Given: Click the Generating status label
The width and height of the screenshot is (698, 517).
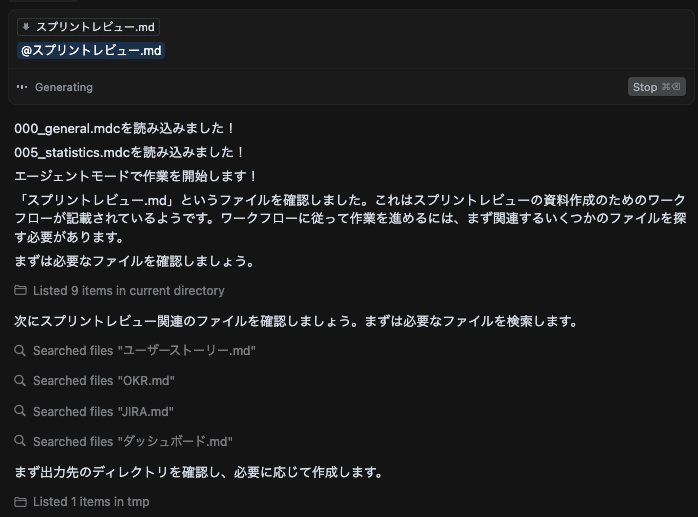Looking at the screenshot, I should coord(64,87).
